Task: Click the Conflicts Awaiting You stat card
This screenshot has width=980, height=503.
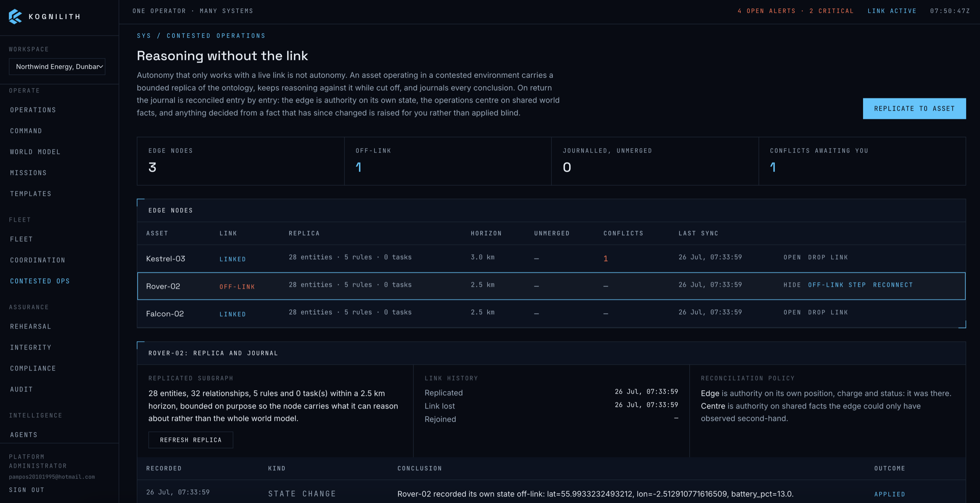Action: 862,161
